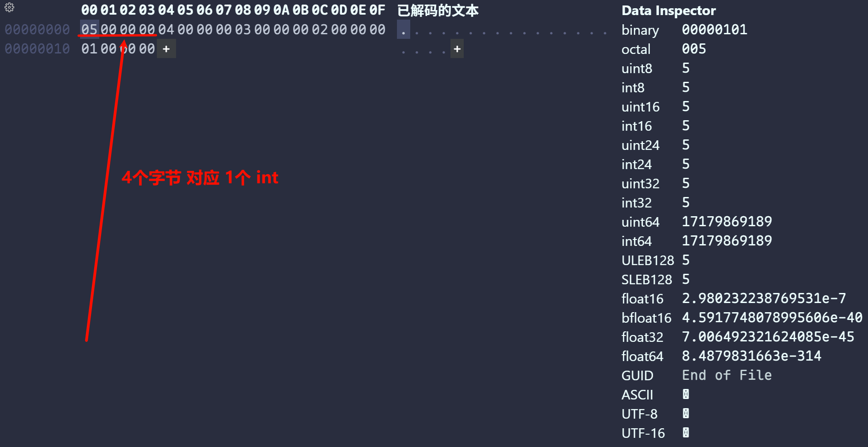The image size is (868, 447).
Task: Click the highlighted first decoded text character
Action: tap(403, 30)
